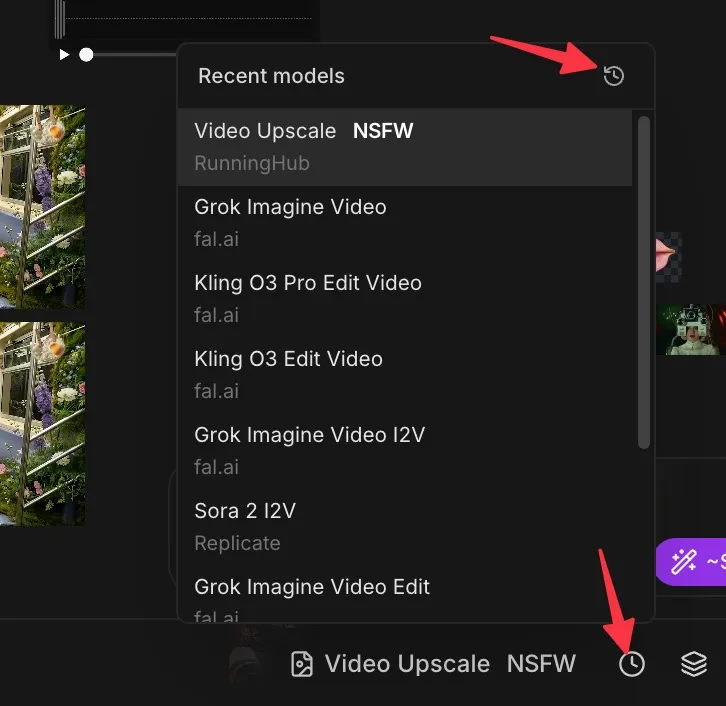Open recent models via bottom clock icon
The height and width of the screenshot is (706, 726).
pyautogui.click(x=631, y=664)
